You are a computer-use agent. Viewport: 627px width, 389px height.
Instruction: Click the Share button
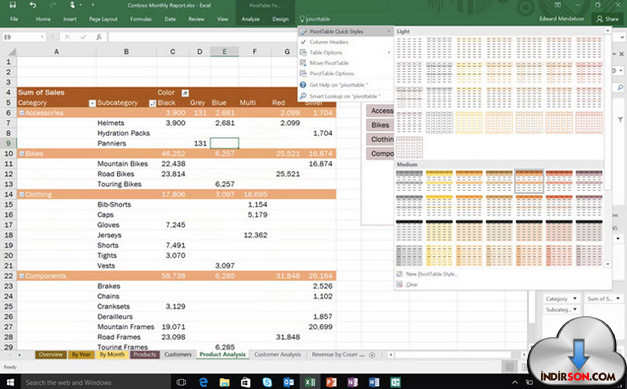tap(607, 19)
